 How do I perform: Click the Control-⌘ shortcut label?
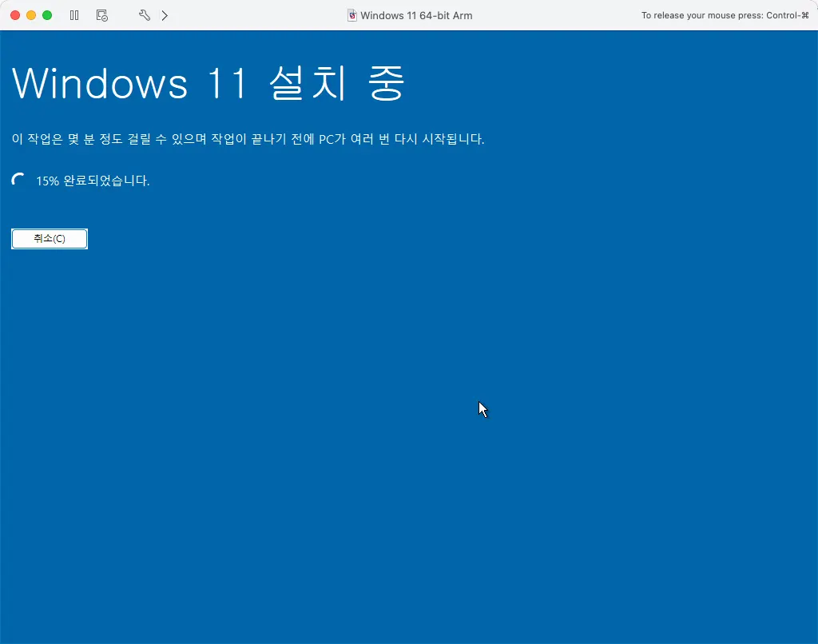coord(788,15)
